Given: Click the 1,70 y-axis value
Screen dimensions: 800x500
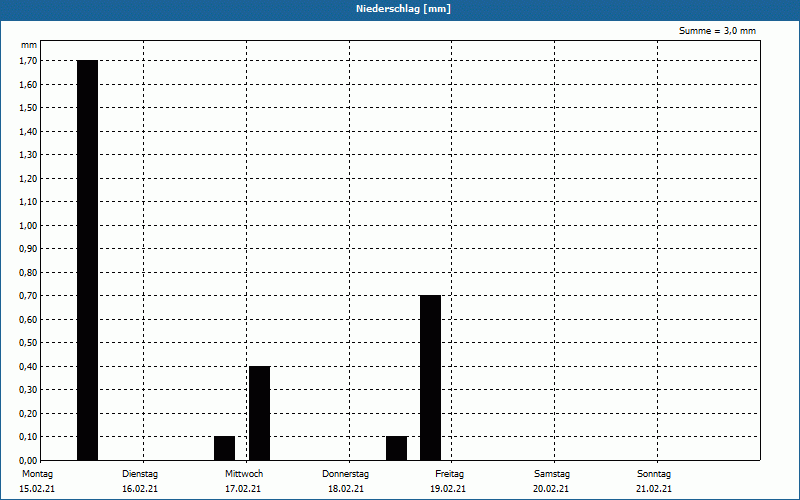Looking at the screenshot, I should point(28,61).
